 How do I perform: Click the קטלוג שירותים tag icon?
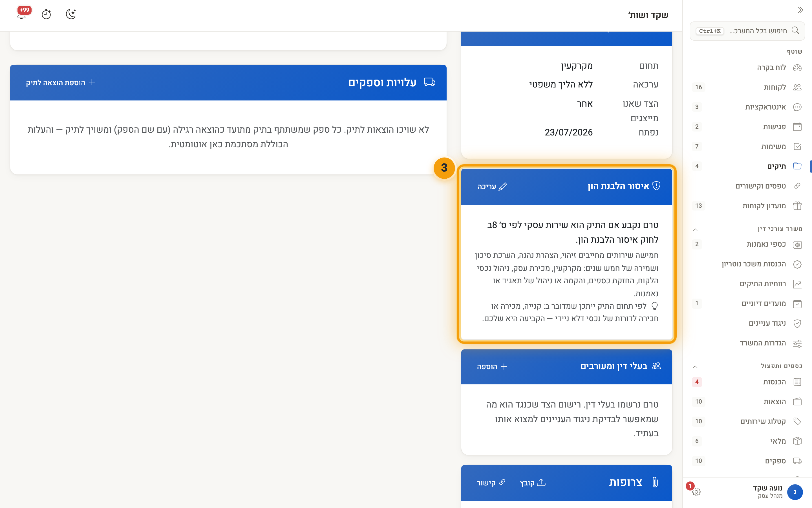797,421
